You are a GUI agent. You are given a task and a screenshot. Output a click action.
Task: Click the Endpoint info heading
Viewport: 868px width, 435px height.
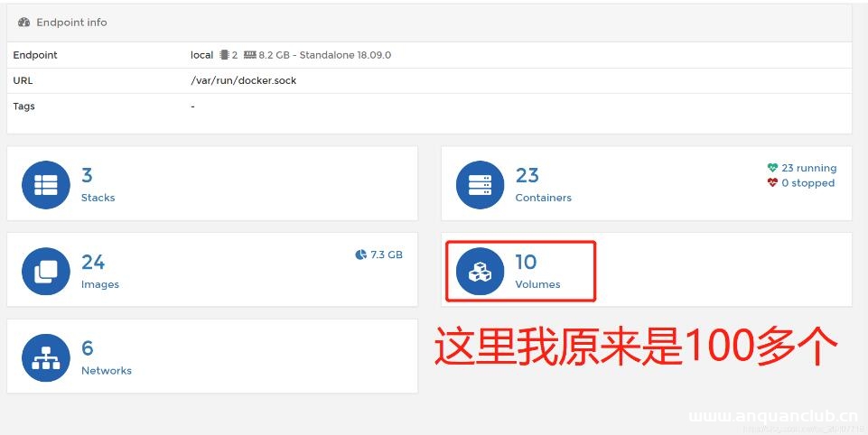point(71,23)
